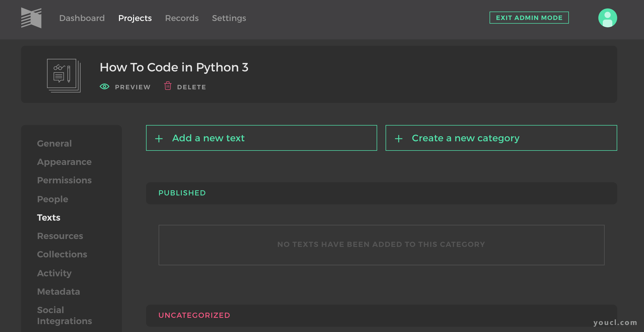Select the Records navigation tab
The height and width of the screenshot is (332, 644).
click(x=182, y=18)
